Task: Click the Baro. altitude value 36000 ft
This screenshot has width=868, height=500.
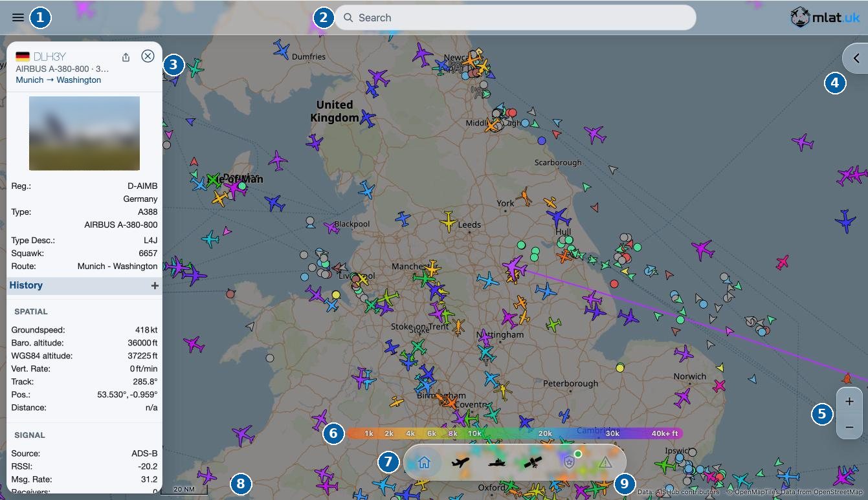Action: coord(142,343)
